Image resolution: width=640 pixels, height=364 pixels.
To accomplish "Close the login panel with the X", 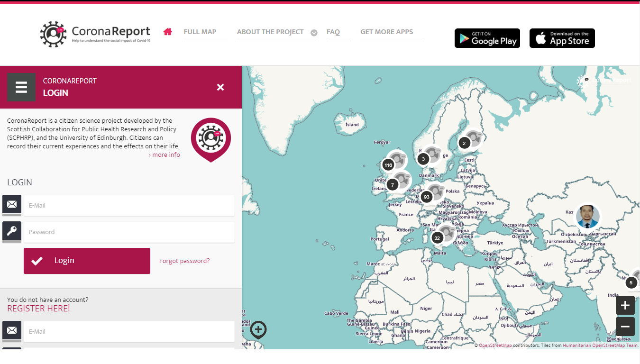I will coord(220,87).
